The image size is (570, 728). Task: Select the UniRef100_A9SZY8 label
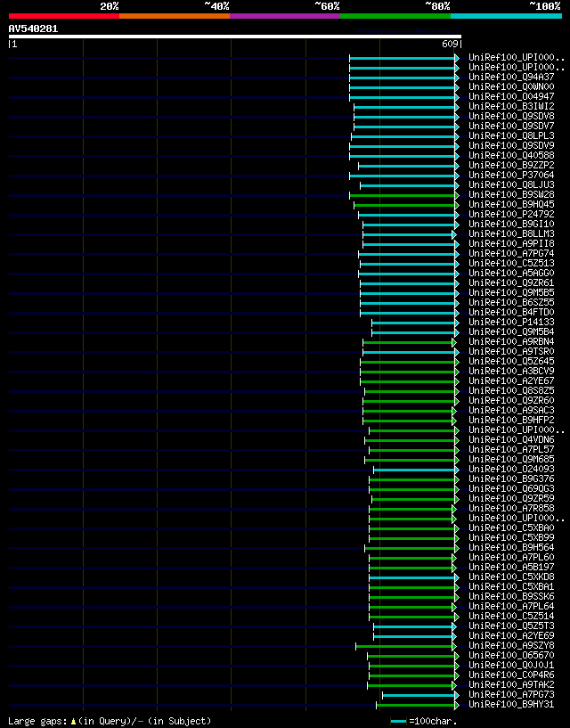[x=511, y=645]
